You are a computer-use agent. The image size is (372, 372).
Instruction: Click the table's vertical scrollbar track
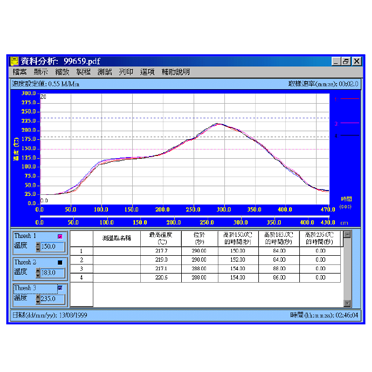coord(347,269)
